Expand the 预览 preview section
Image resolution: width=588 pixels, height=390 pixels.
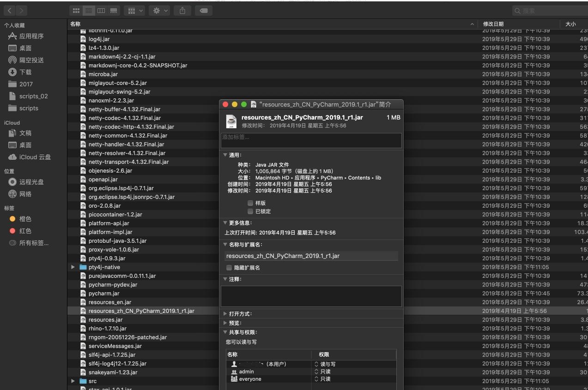pos(225,323)
